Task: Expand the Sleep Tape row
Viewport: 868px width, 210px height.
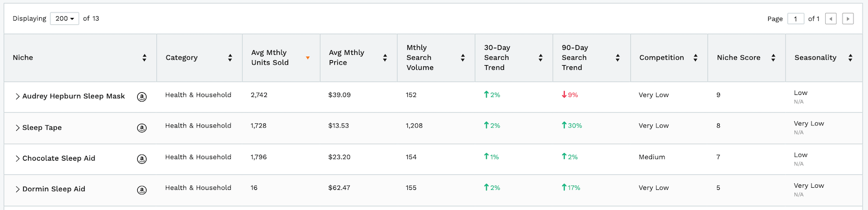Action: pos(17,128)
